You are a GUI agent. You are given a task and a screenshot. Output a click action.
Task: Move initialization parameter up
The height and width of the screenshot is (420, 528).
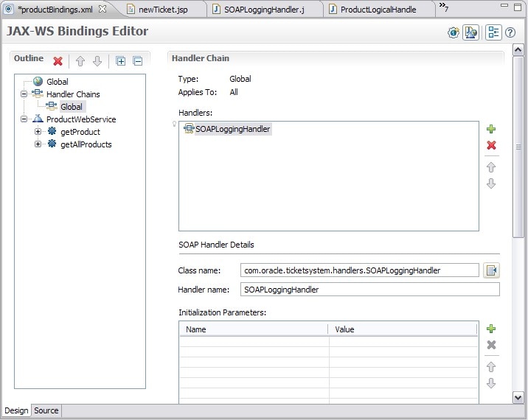click(491, 367)
